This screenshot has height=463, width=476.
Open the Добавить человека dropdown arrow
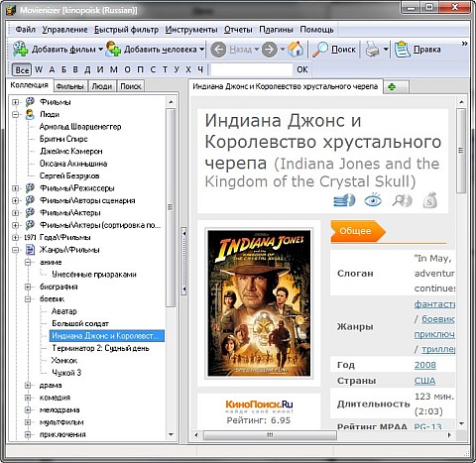pos(201,50)
